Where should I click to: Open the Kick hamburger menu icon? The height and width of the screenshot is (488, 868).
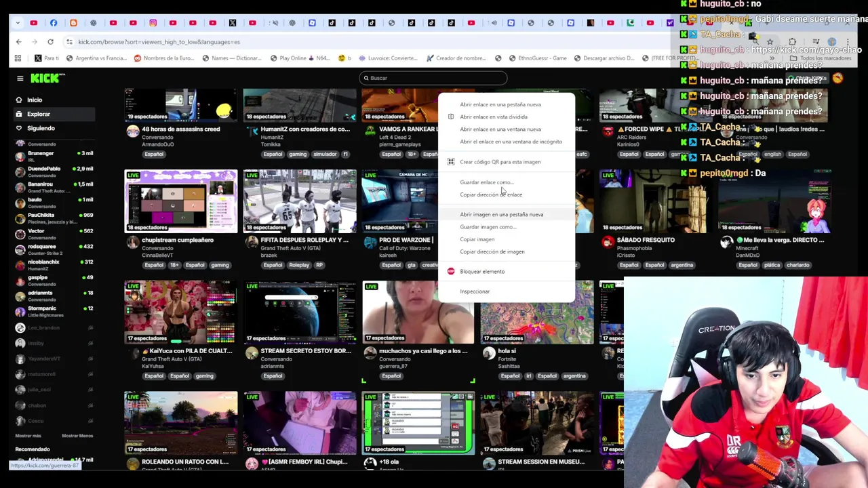[x=20, y=79]
